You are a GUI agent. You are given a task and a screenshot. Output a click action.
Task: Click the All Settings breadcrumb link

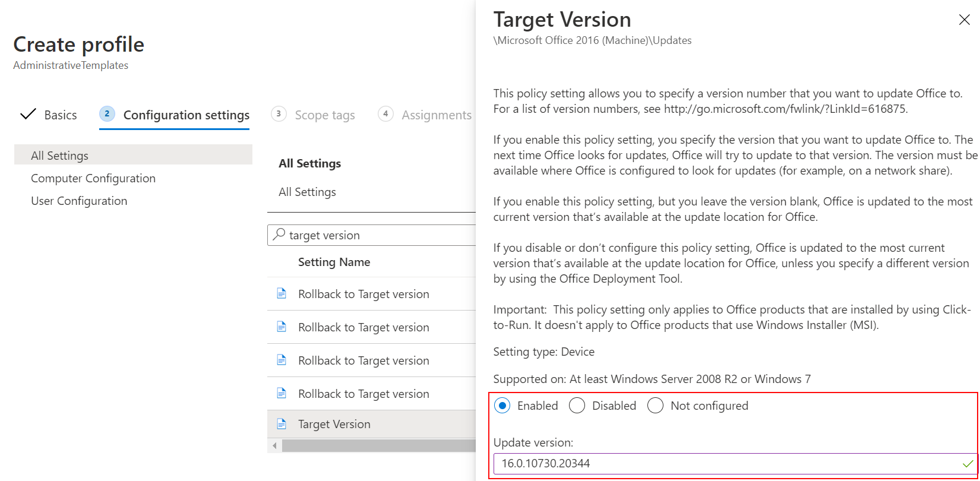click(x=307, y=192)
